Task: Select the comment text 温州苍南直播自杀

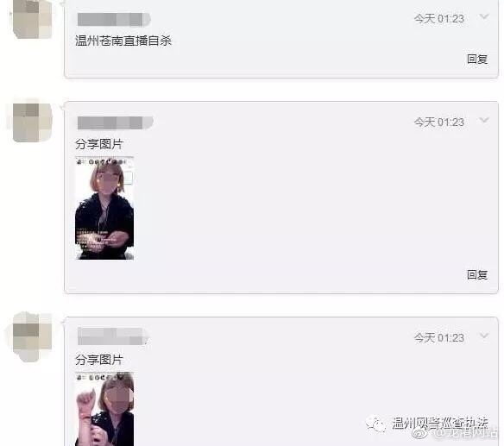Action: (x=123, y=41)
